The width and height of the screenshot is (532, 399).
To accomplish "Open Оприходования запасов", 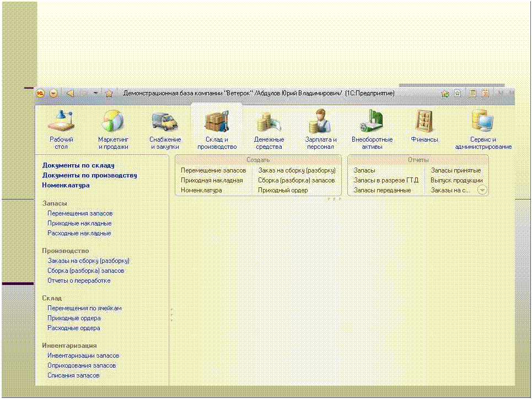I will (x=82, y=365).
